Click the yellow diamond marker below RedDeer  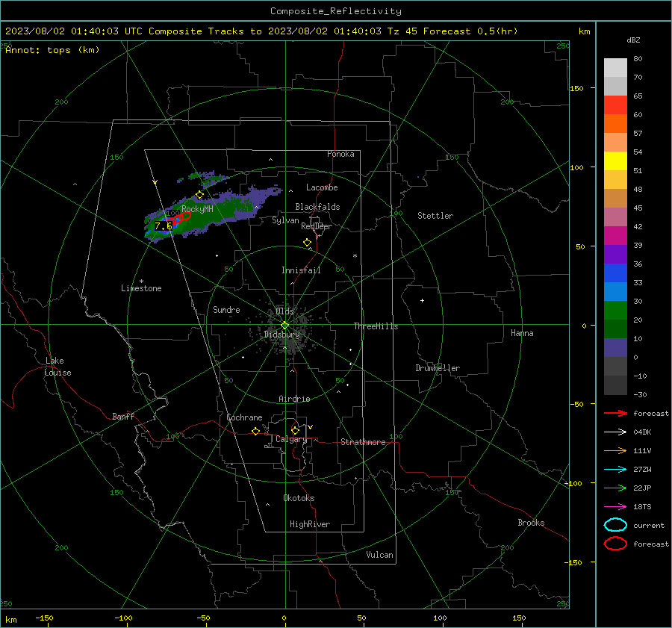(x=307, y=243)
